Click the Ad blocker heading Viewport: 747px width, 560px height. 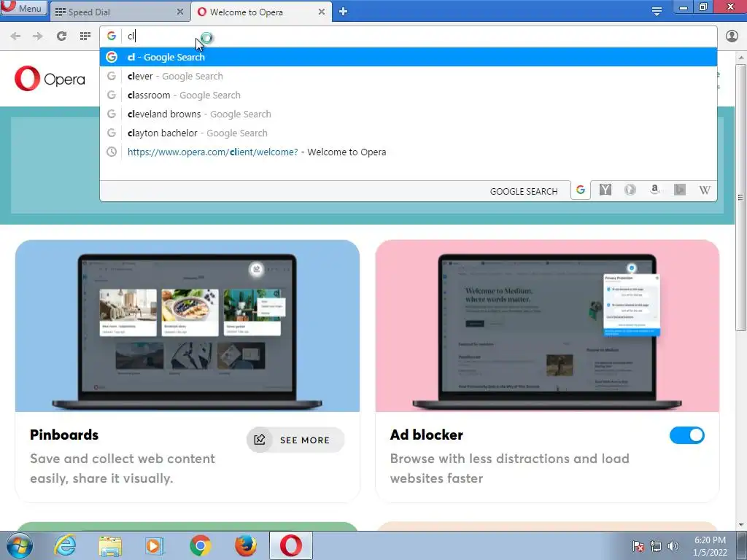coord(426,435)
